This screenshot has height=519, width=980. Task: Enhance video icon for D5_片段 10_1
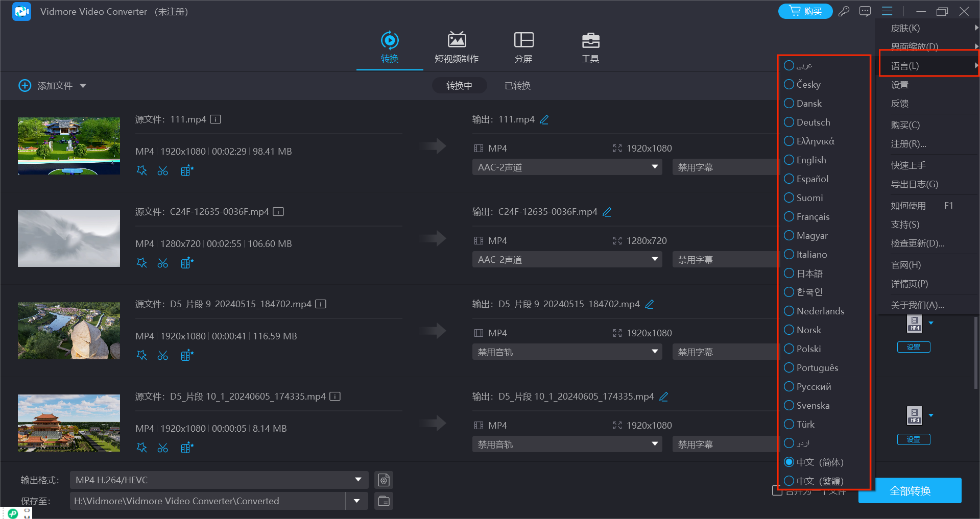(187, 448)
